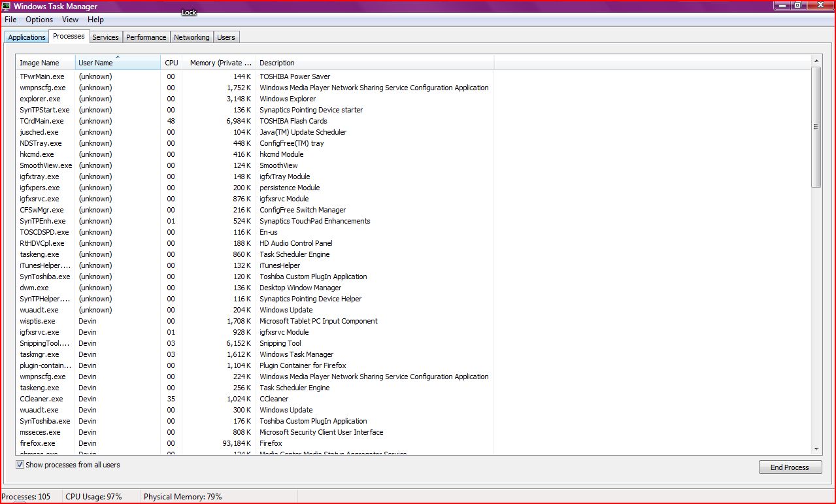The height and width of the screenshot is (504, 836).
Task: Select the SnippingTool process image name
Action: pos(46,343)
